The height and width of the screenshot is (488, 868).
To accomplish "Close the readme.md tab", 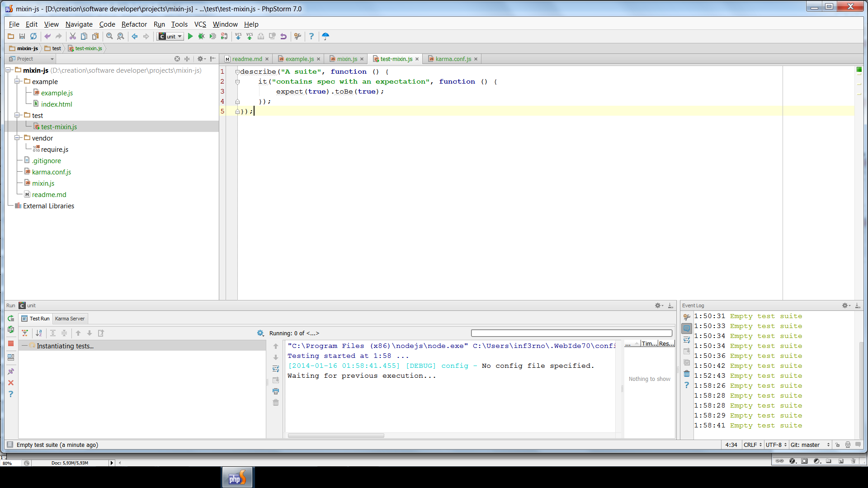I will 267,59.
